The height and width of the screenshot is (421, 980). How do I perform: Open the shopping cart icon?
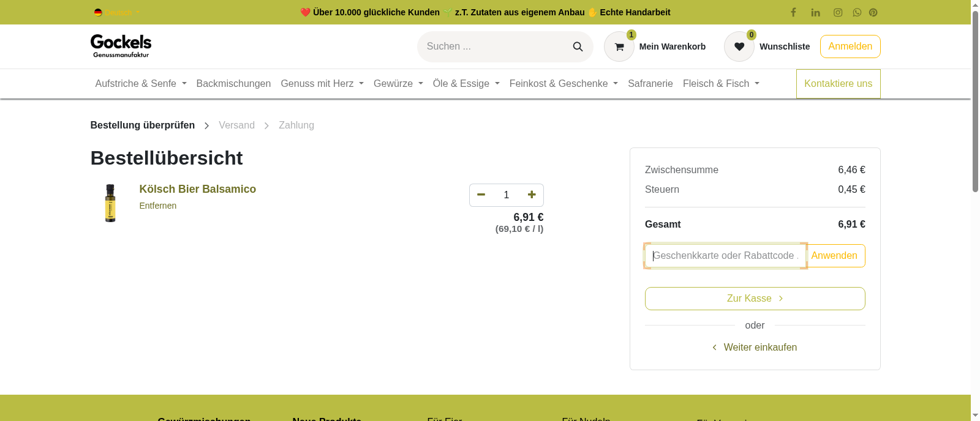(x=619, y=47)
